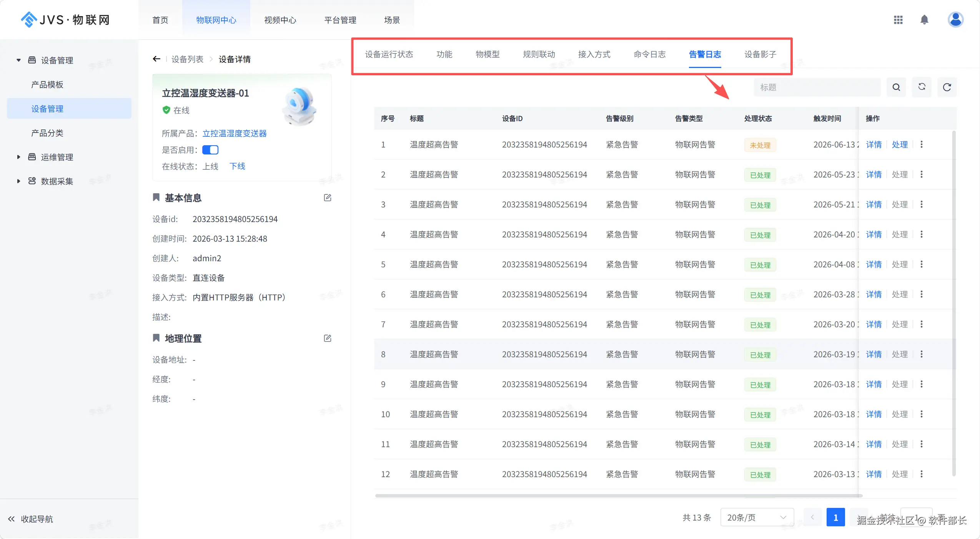
Task: Open more actions for row 10
Action: (x=922, y=414)
